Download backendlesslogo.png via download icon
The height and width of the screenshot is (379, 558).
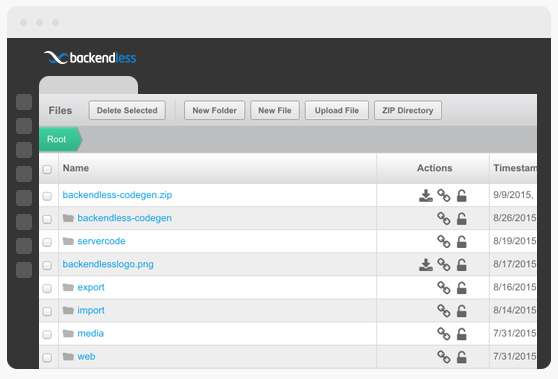click(x=426, y=265)
